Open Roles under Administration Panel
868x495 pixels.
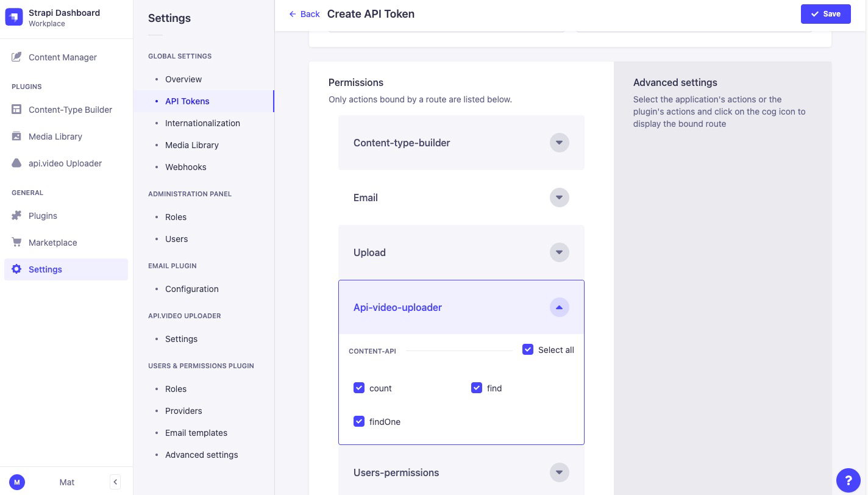tap(204, 217)
